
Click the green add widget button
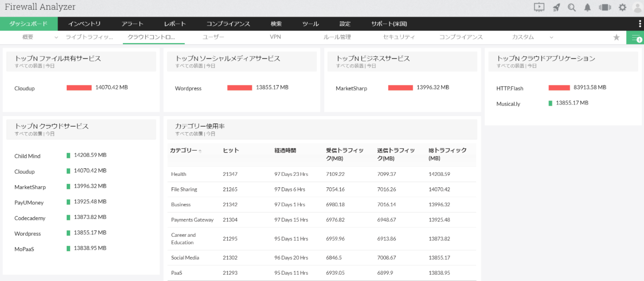(636, 38)
